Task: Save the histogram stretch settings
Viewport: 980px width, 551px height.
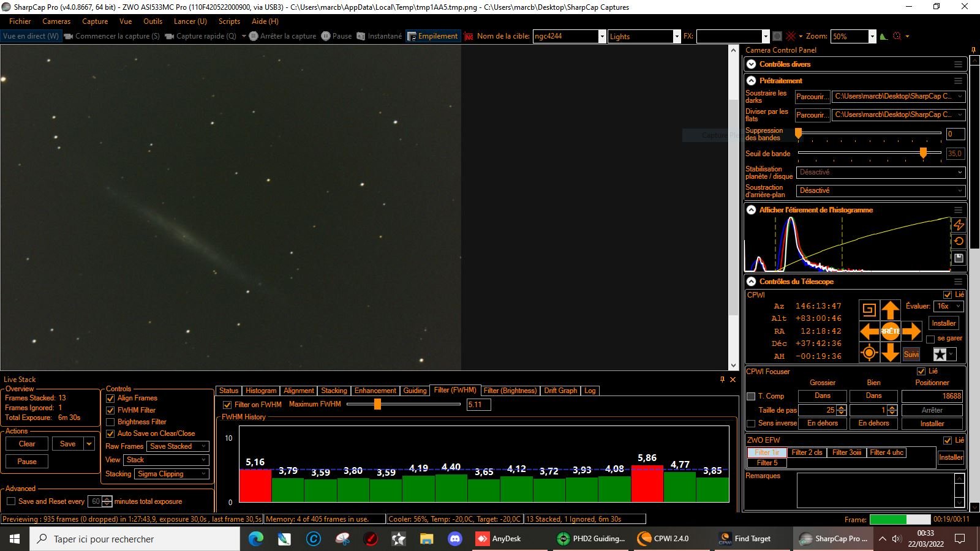Action: (x=959, y=258)
